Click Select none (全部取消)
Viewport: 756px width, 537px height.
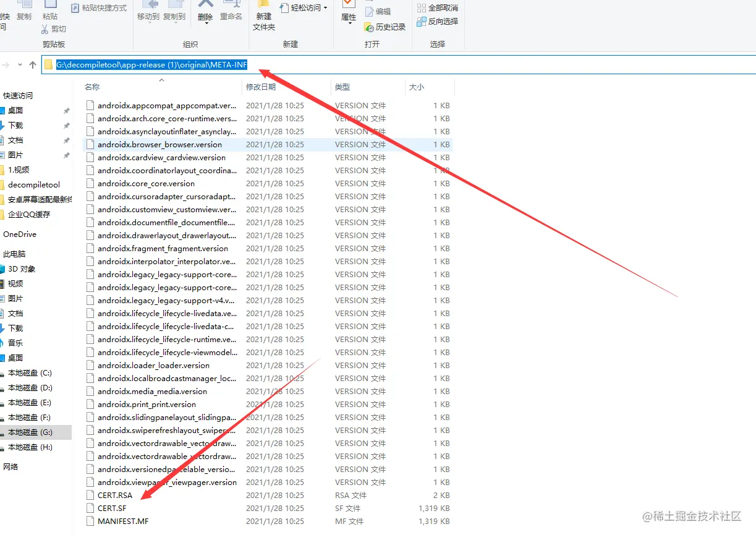(438, 8)
